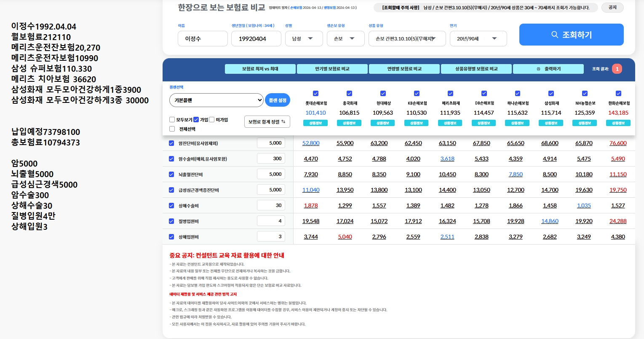Viewport: 644px width, 339px height.
Task: Enable the 모두보기 checkbox
Action: (x=172, y=119)
